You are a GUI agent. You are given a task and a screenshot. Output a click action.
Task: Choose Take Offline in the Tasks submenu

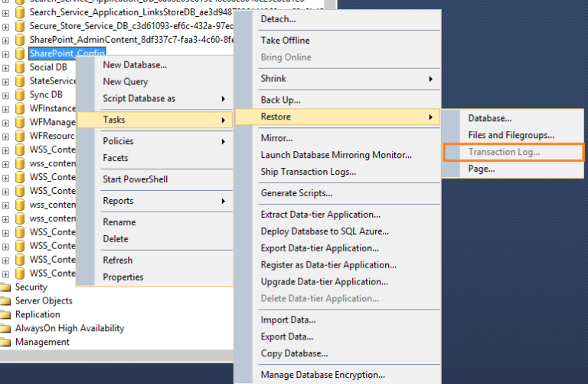pyautogui.click(x=338, y=41)
